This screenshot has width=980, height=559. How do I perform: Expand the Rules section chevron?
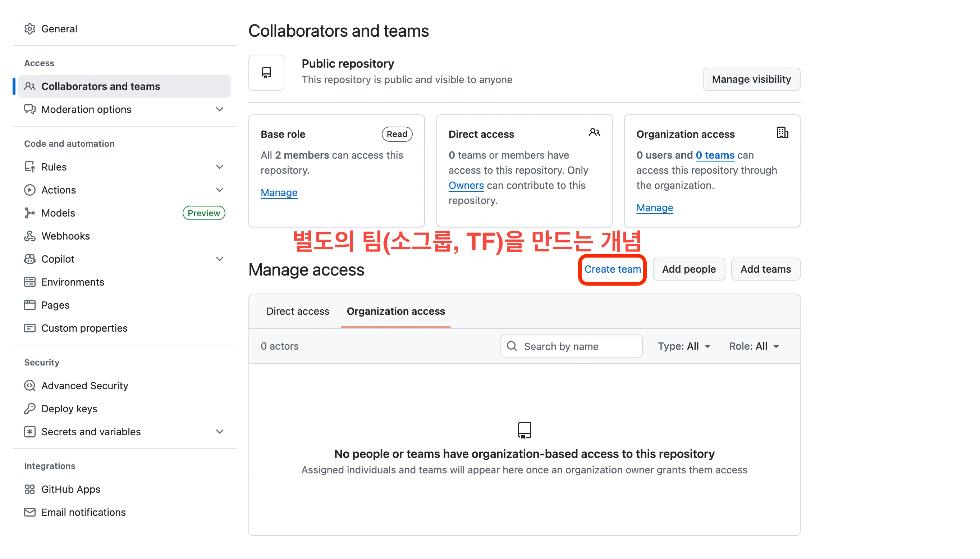point(220,167)
